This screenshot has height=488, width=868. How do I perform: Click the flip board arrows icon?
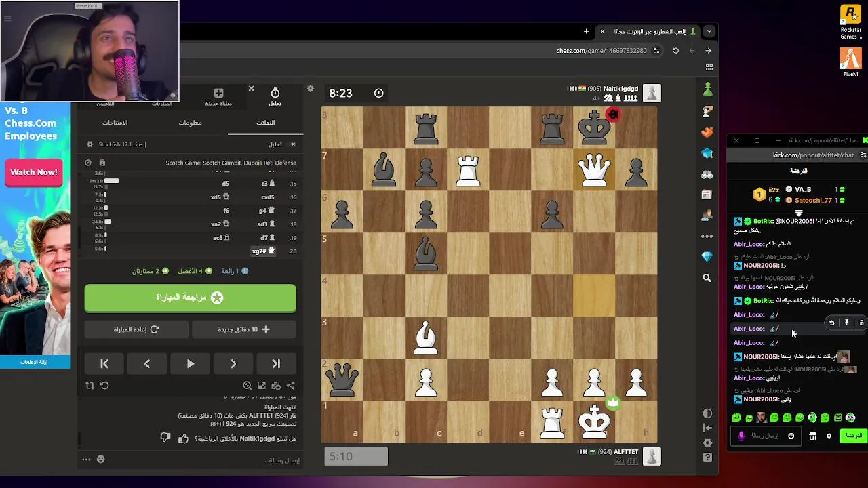[x=90, y=385]
